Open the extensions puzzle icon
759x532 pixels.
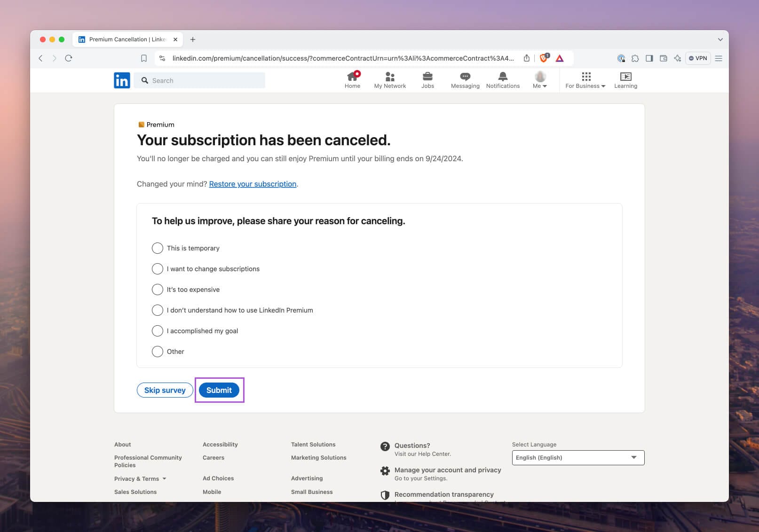coord(635,58)
